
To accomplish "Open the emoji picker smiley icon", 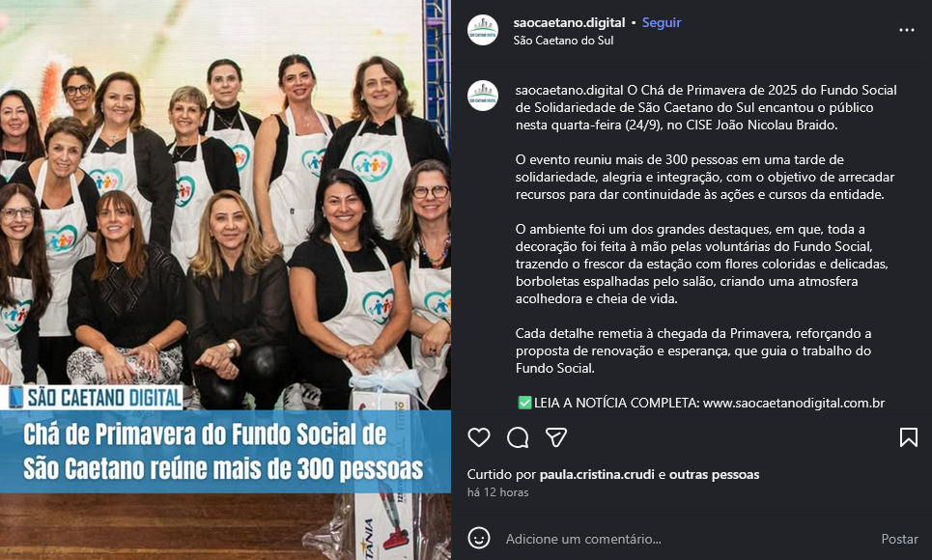I will click(478, 538).
